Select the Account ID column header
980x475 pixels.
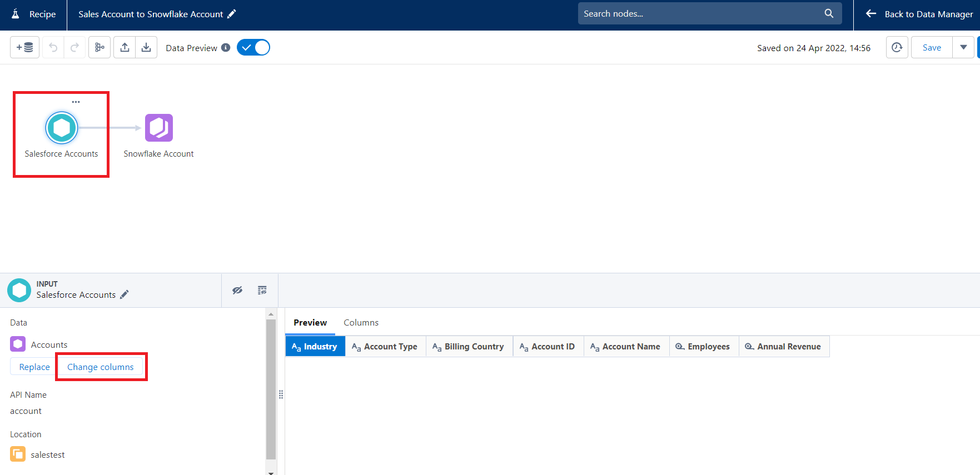(548, 347)
